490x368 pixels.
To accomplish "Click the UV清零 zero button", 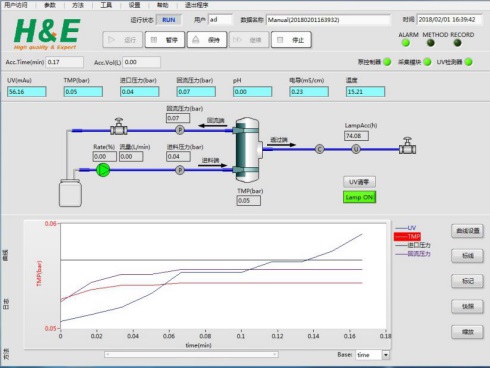I will tap(359, 182).
